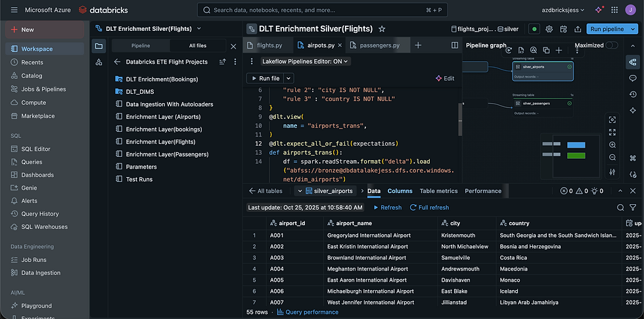Image resolution: width=644 pixels, height=319 pixels.
Task: Switch file browser to Pipeline view
Action: pyautogui.click(x=141, y=46)
